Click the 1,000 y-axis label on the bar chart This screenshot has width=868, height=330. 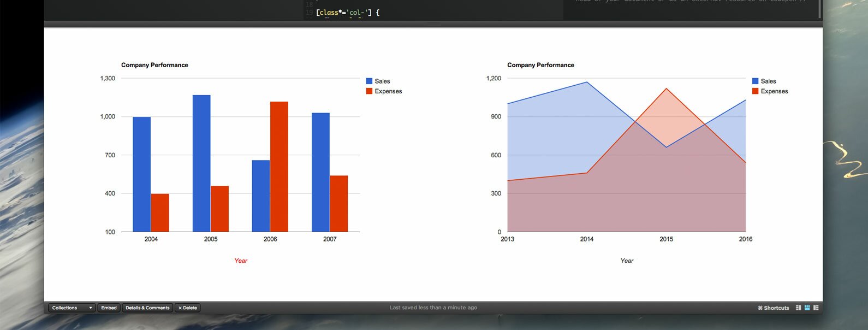[x=108, y=117]
